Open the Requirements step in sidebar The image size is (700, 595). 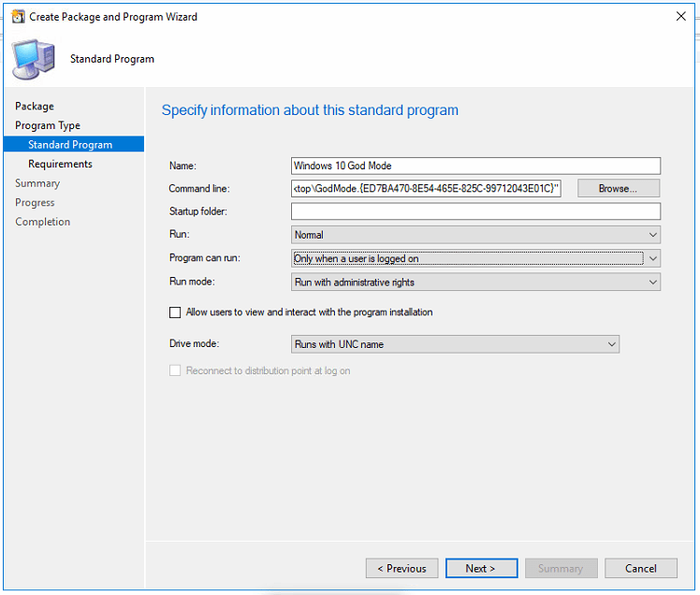coord(60,164)
